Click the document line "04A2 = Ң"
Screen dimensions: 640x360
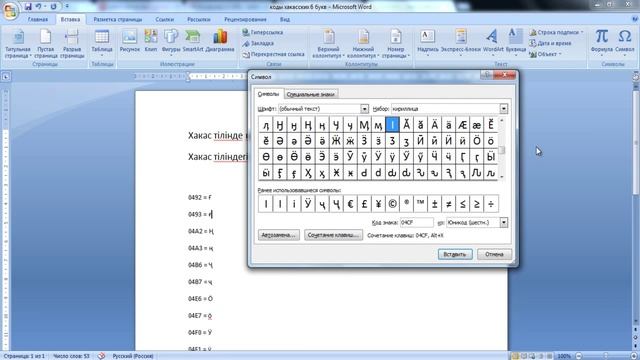click(201, 231)
